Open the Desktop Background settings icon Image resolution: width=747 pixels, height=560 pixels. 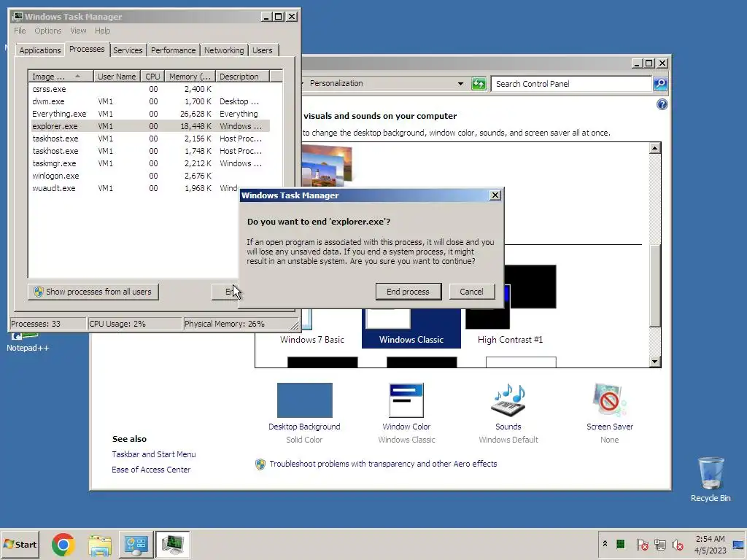click(304, 400)
